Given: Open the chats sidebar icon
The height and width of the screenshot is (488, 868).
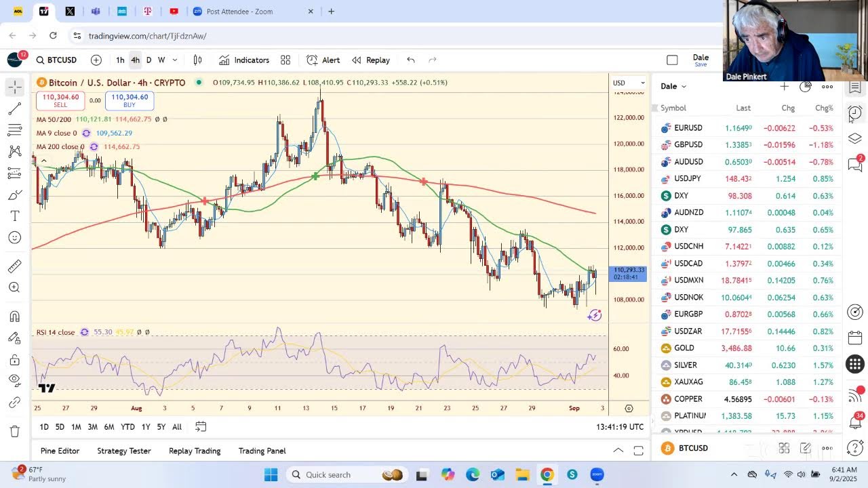Looking at the screenshot, I should (855, 164).
